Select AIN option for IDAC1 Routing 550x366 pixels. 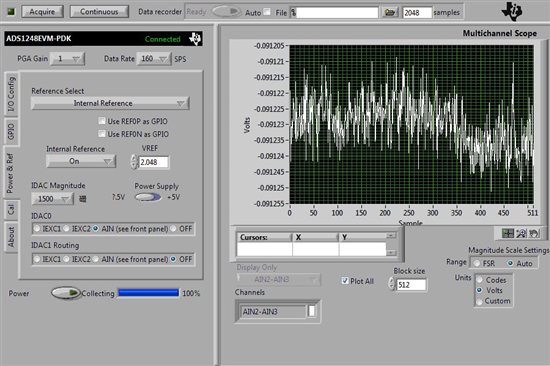click(95, 259)
